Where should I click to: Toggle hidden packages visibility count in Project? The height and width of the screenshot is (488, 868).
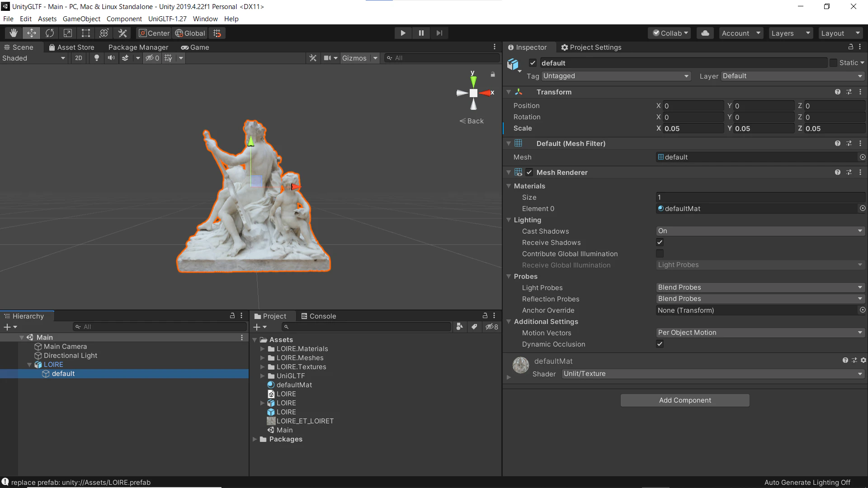pos(492,327)
